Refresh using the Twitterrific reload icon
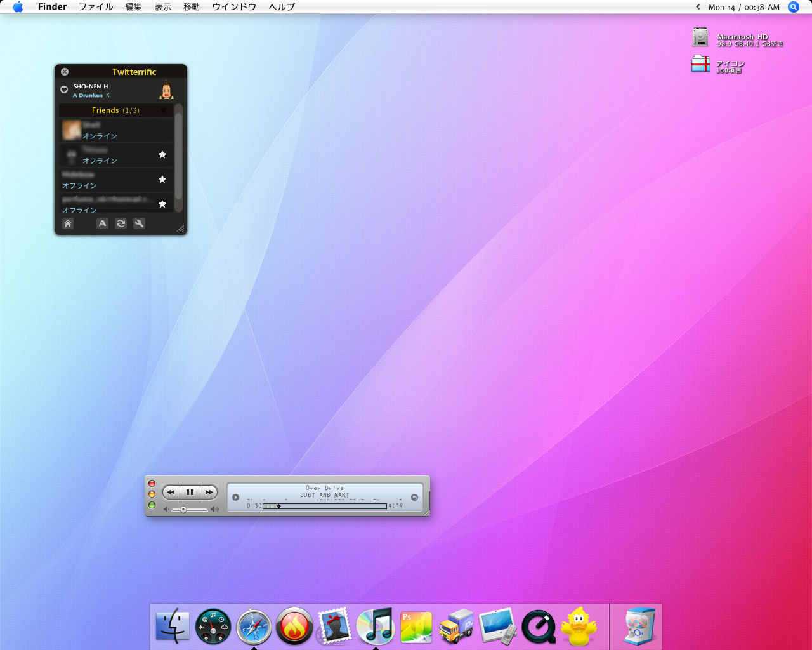 coord(121,223)
